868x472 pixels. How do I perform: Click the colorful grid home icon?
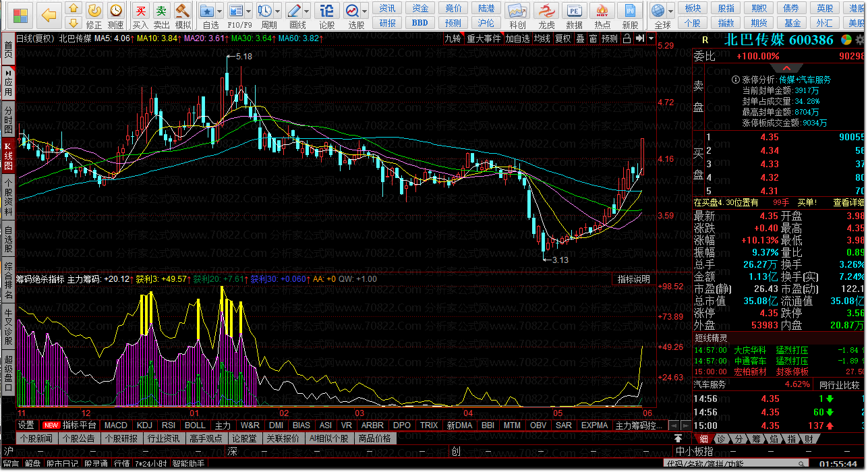click(21, 15)
